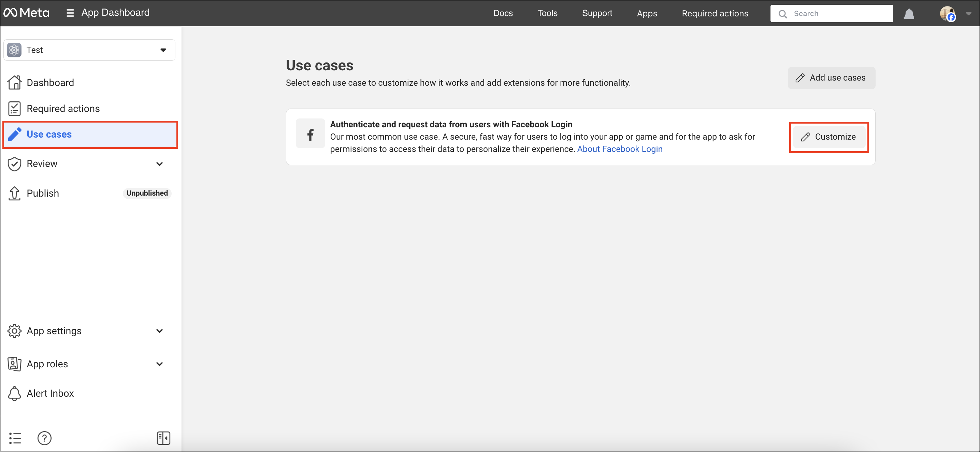Expand the account dropdown arrow
The image size is (980, 452).
click(968, 14)
